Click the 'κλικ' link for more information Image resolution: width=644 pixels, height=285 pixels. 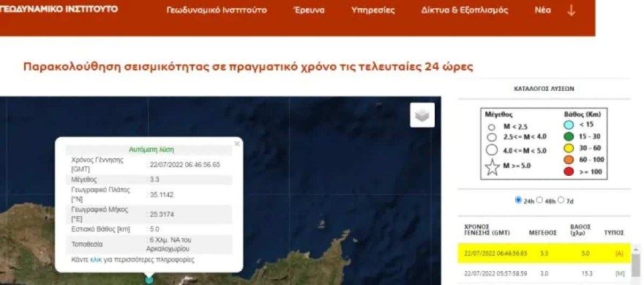coord(96,260)
